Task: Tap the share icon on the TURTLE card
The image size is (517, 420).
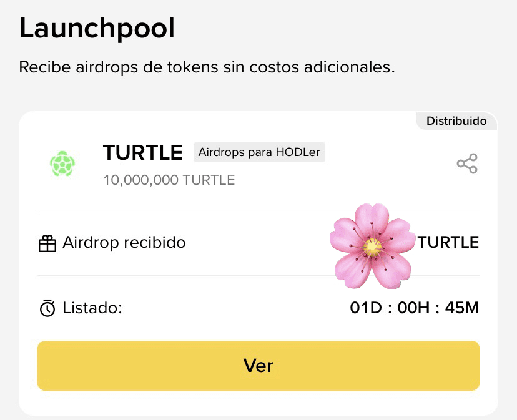Action: [466, 164]
